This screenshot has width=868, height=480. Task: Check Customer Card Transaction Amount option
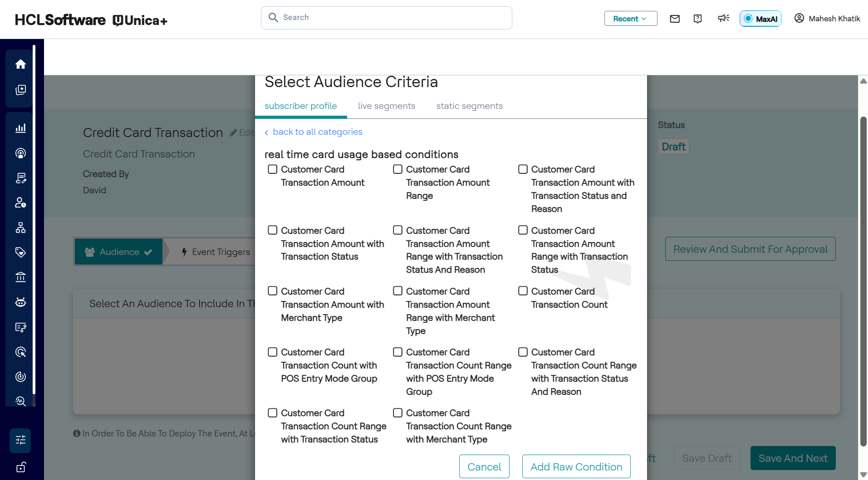tap(273, 169)
